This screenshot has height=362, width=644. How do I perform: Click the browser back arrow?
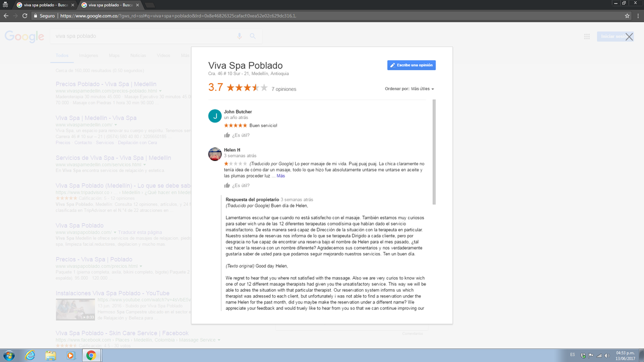pyautogui.click(x=6, y=16)
